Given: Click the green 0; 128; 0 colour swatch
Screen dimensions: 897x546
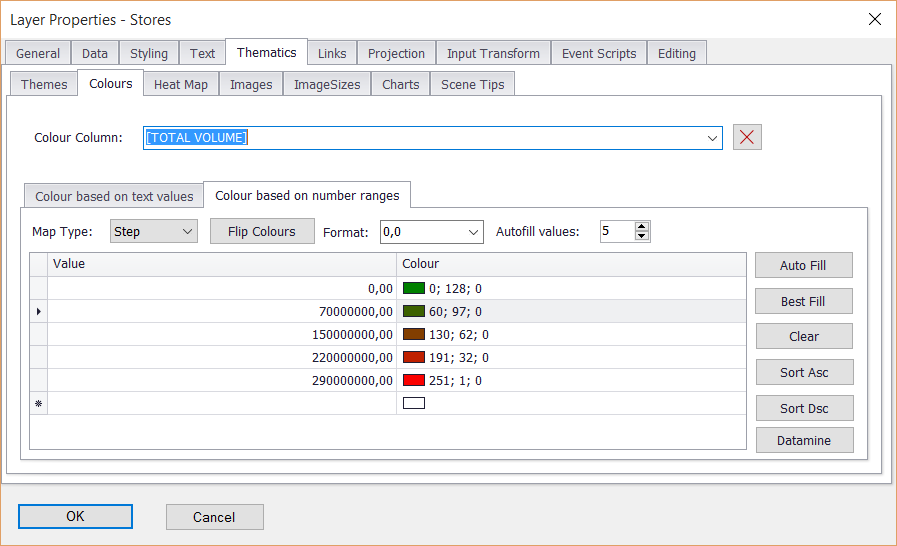Looking at the screenshot, I should [x=413, y=288].
